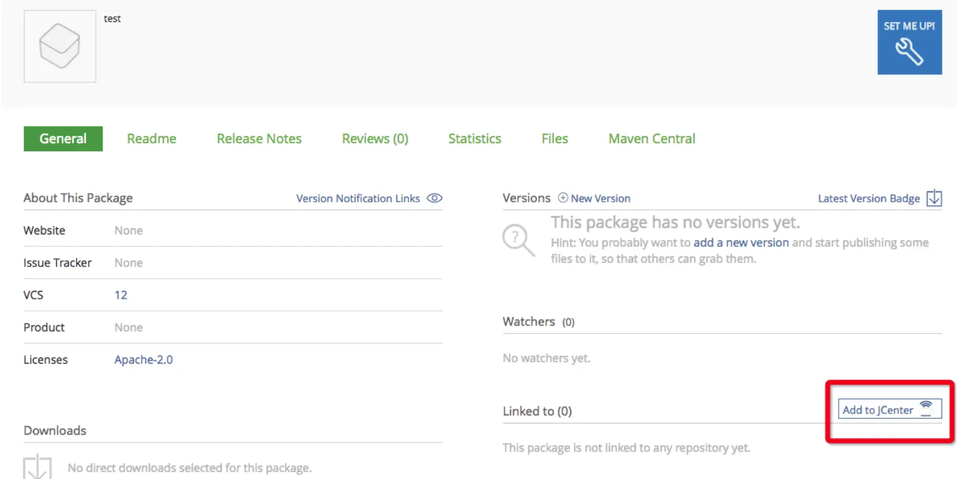
Task: Click the 'Versions' heading
Action: (527, 198)
